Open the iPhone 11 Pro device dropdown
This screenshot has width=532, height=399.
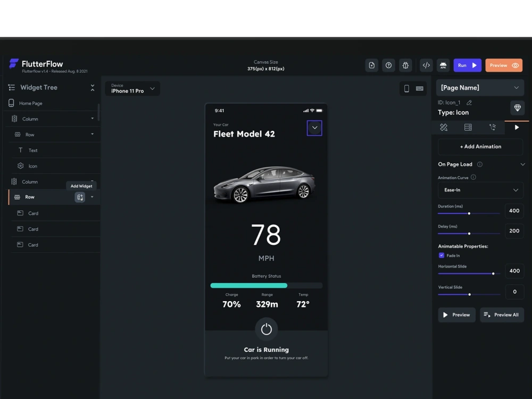point(132,89)
